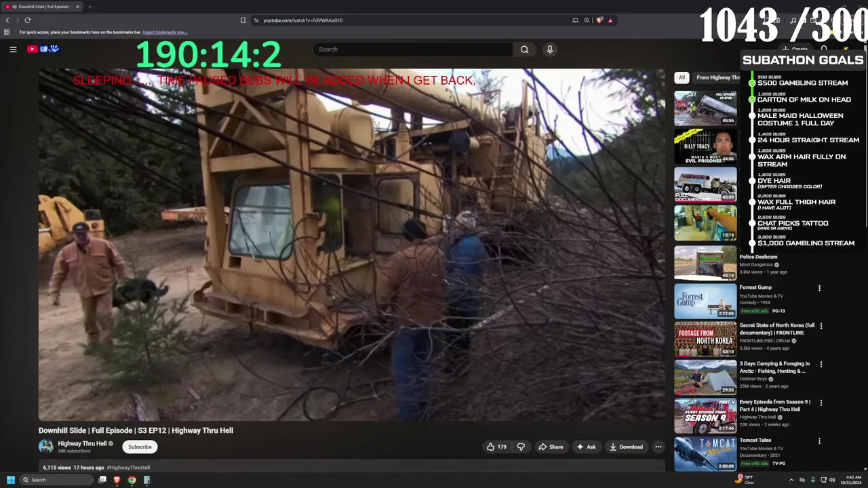Click the Forrest Gump video title
868x488 pixels.
[755, 287]
